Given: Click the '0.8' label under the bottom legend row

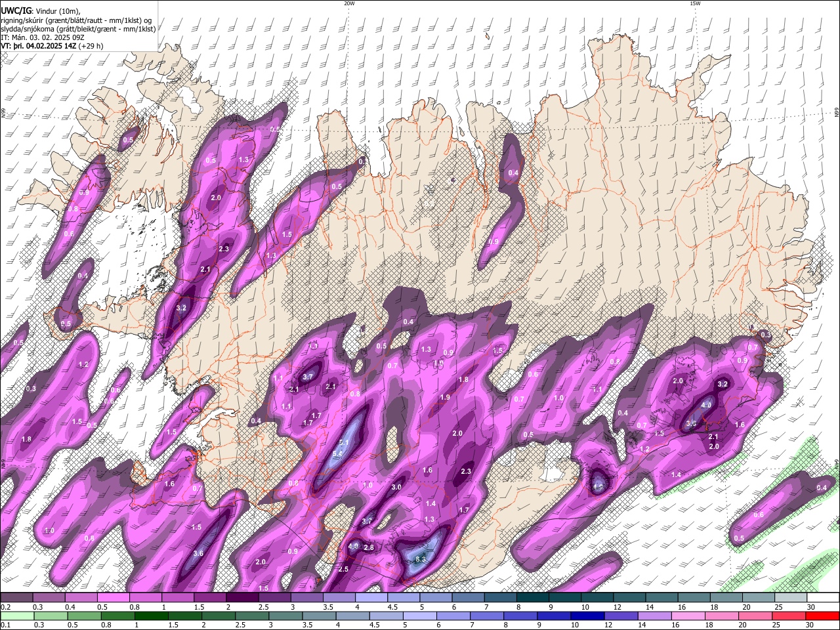Looking at the screenshot, I should pos(107,625).
